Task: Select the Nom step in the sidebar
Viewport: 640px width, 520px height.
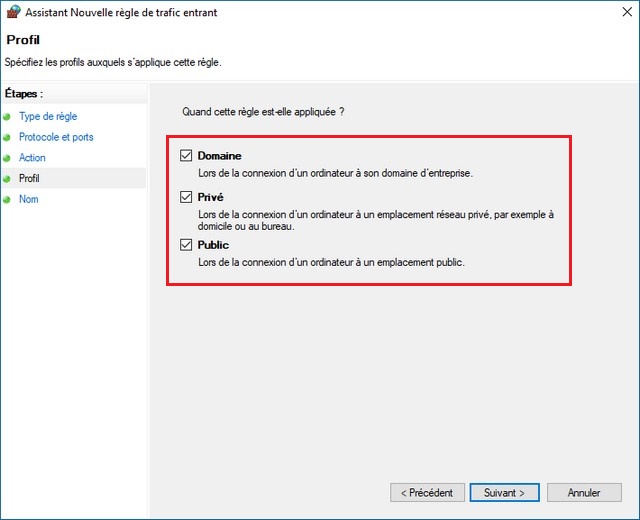Action: tap(28, 200)
